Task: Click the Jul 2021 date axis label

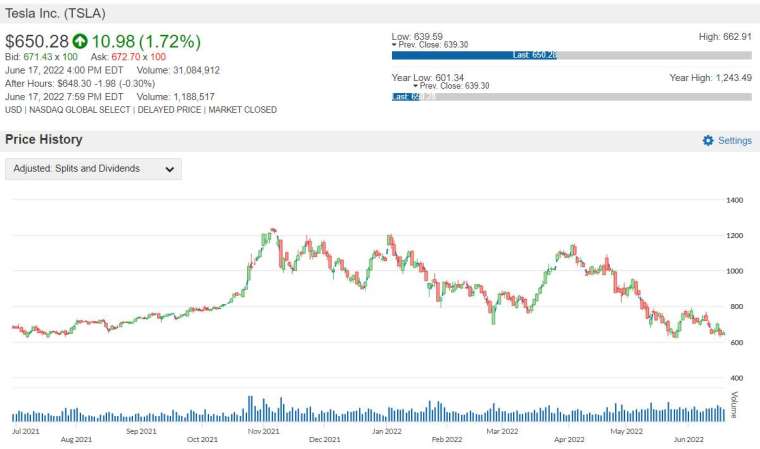Action: point(26,431)
